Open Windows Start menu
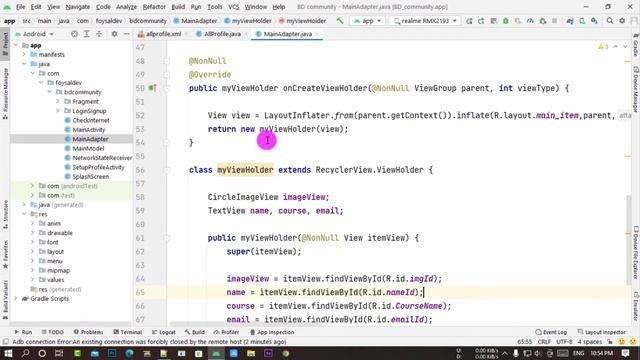The image size is (640, 360). point(8,353)
